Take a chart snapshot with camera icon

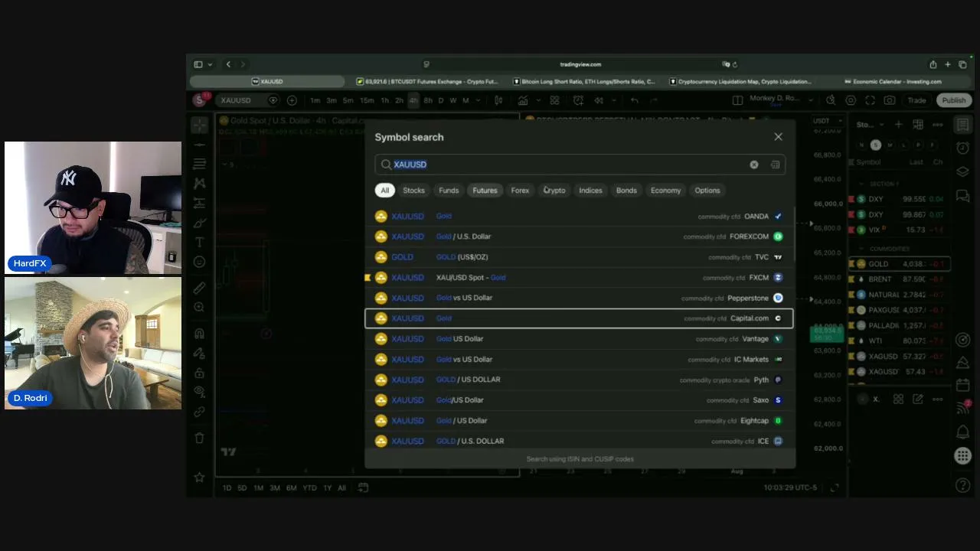(x=889, y=100)
